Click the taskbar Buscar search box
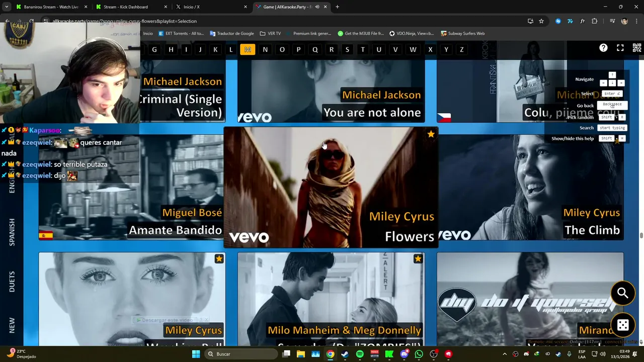Screen dimensions: 644x362 point(242,354)
